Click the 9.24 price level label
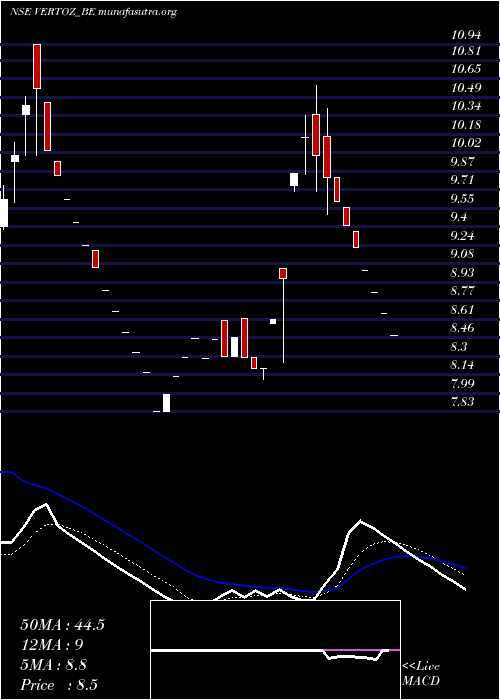Screen dimensions: 500x700 pyautogui.click(x=462, y=236)
